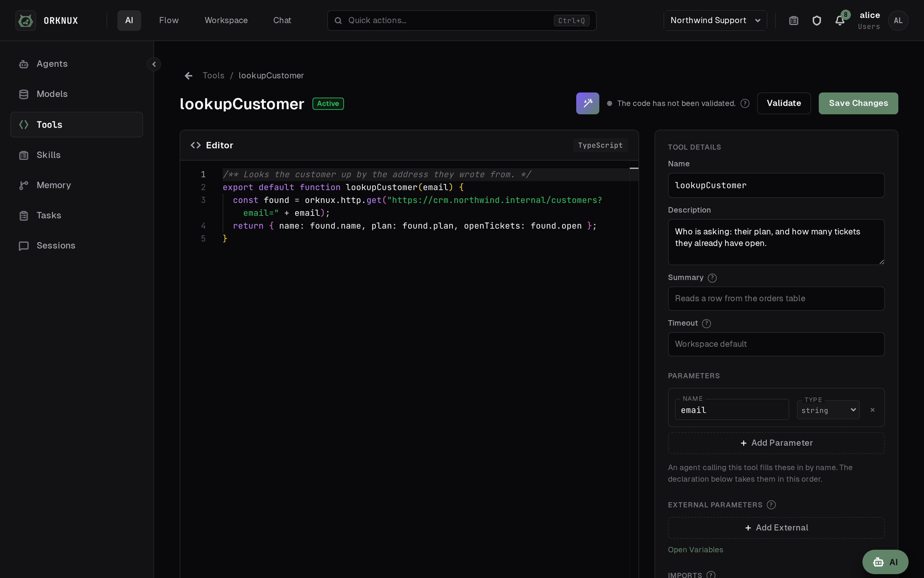Click the Orknux cat logo
This screenshot has height=578, width=924.
pyautogui.click(x=26, y=21)
